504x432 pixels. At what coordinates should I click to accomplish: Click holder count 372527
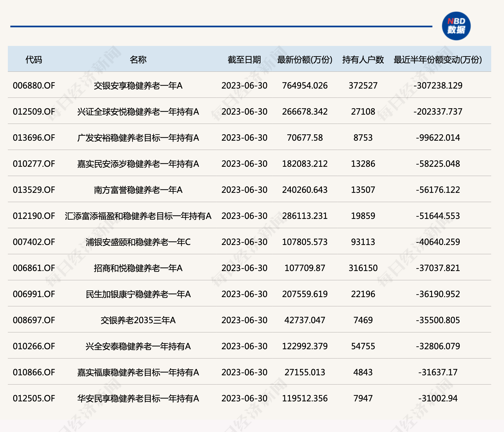pos(363,86)
